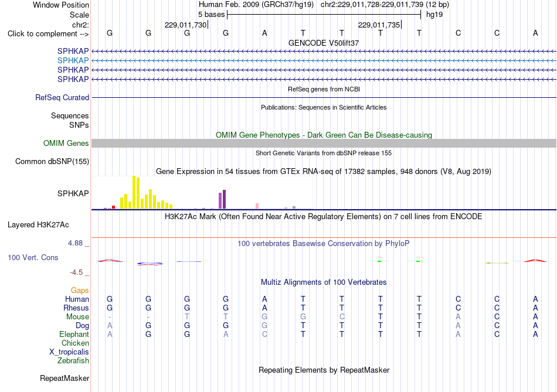Click the 'Human Feb. 2009 (GRCh37/hg19)' assembly title
Viewport: 557px width, 392px height.
[x=256, y=5]
